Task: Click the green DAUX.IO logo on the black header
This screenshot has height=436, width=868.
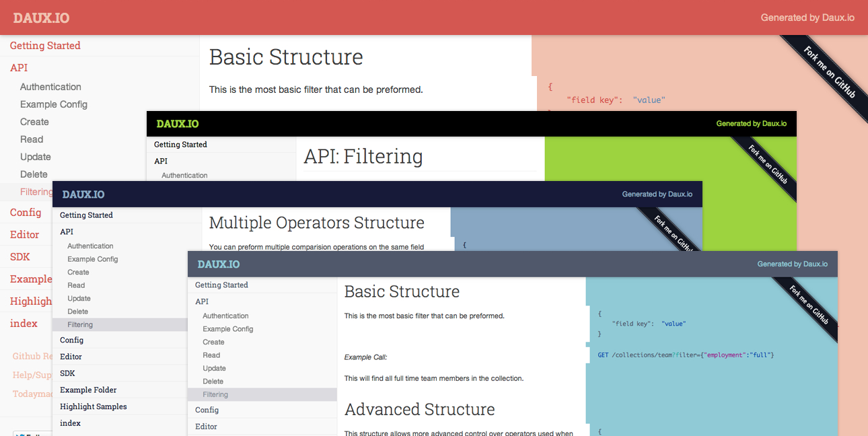Action: pos(178,124)
